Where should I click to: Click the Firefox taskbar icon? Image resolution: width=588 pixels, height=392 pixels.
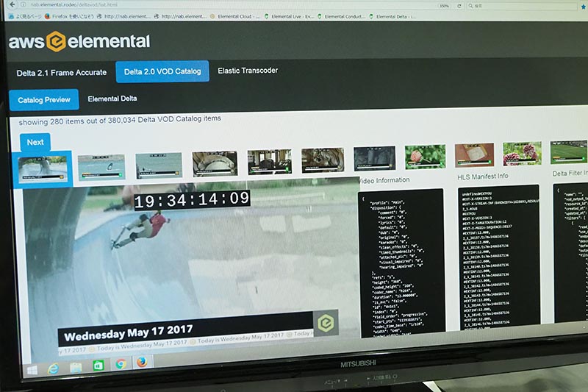click(142, 362)
